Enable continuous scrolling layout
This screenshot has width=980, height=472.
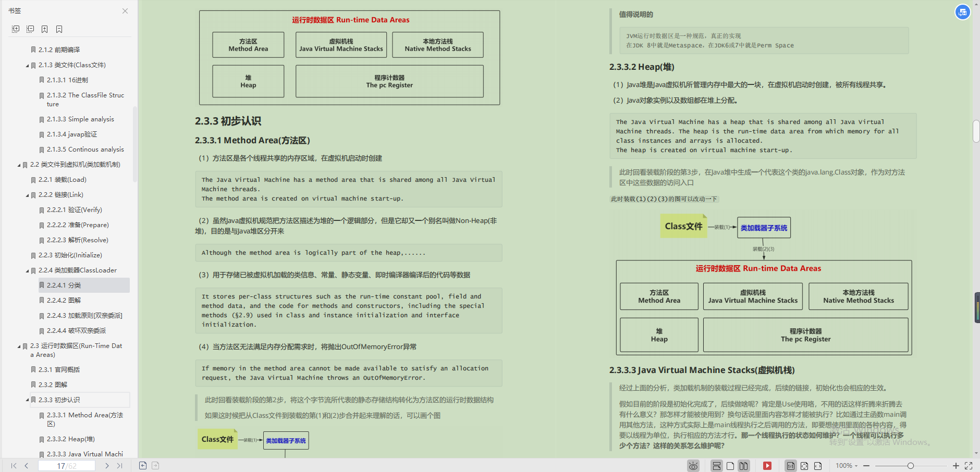pos(717,466)
